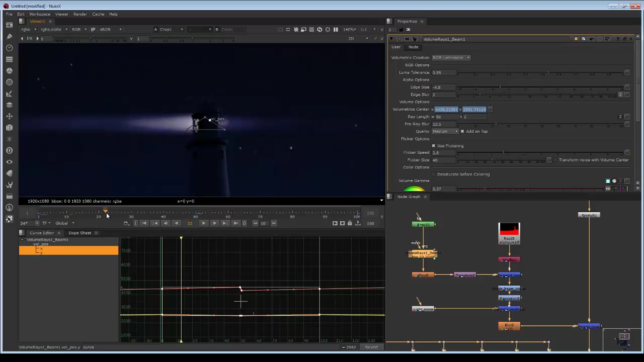The height and width of the screenshot is (362, 644).
Task: Open the Views eye icon in toolbar
Action: (9, 162)
